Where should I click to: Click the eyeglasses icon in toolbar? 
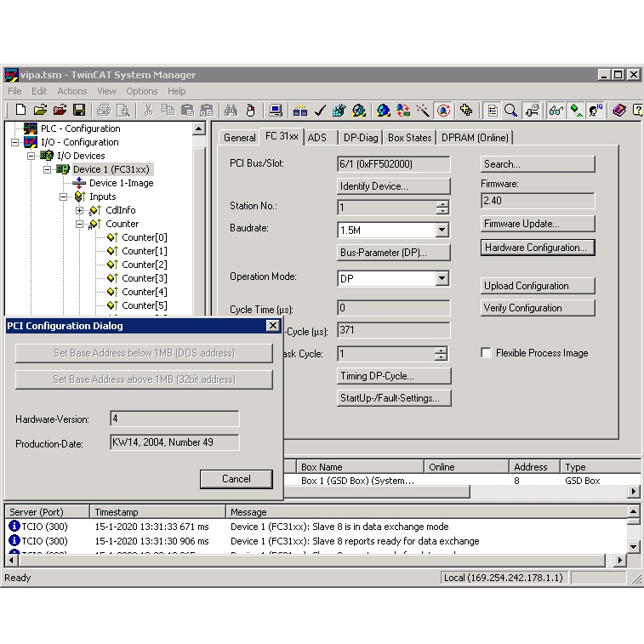click(556, 110)
